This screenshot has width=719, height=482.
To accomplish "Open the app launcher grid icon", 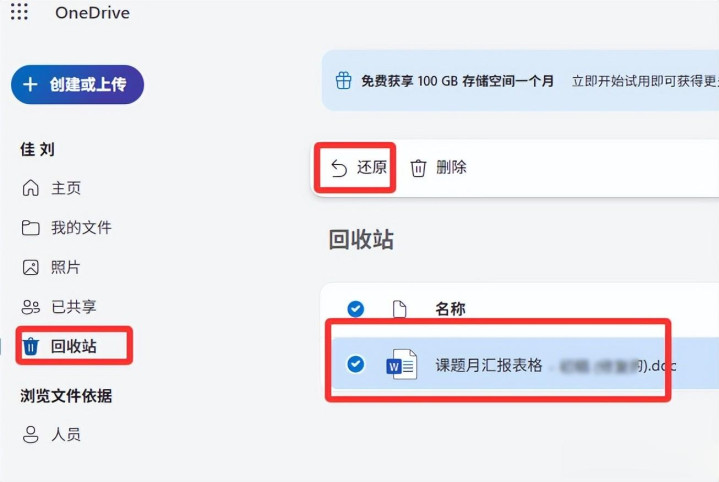I will coord(19,12).
